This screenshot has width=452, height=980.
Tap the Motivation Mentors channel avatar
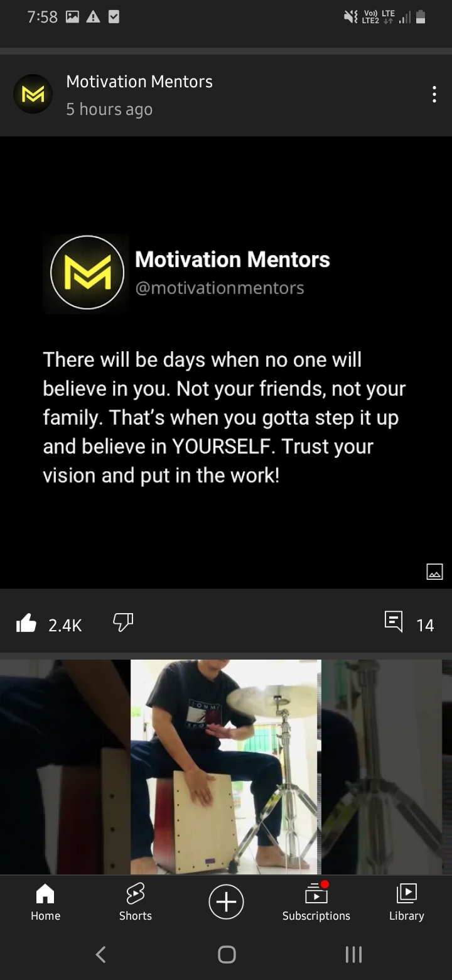click(x=33, y=94)
